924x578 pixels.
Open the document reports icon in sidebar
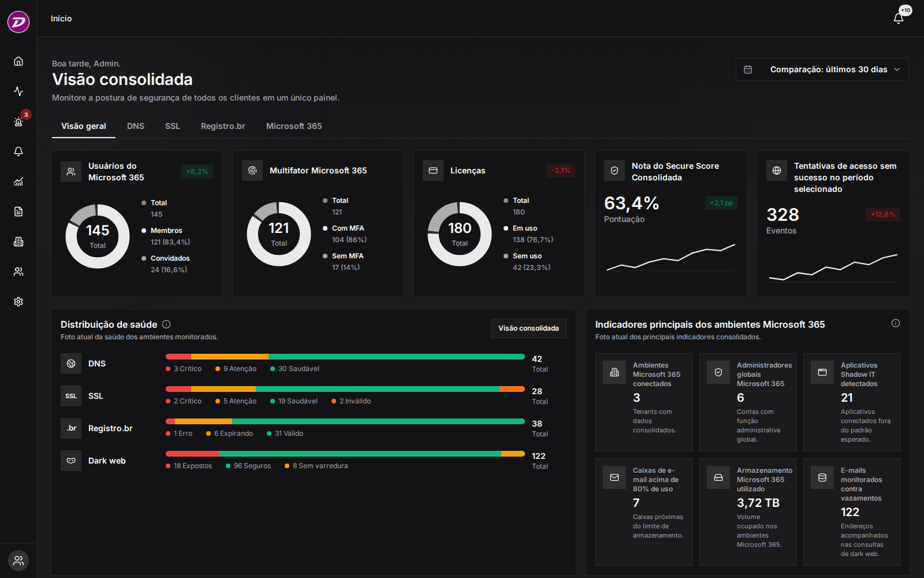[18, 212]
